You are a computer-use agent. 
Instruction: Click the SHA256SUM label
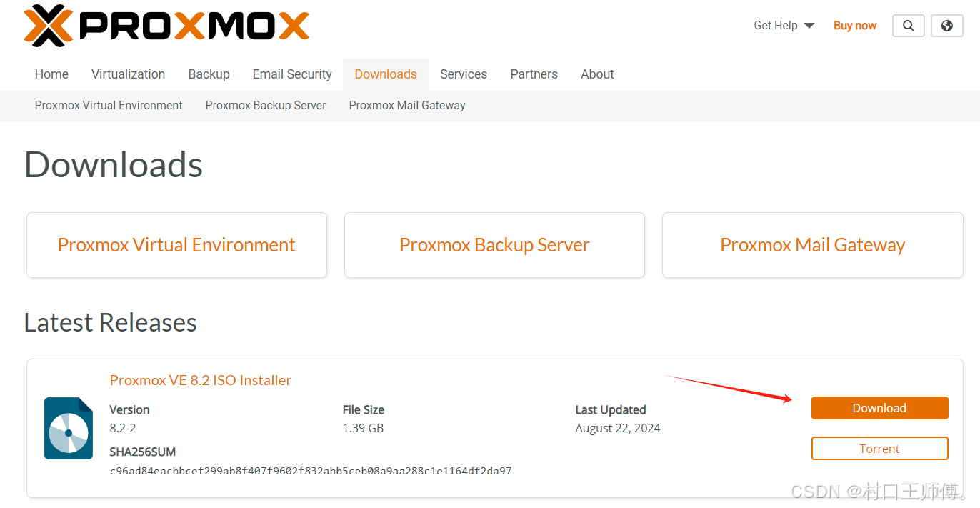click(x=142, y=452)
